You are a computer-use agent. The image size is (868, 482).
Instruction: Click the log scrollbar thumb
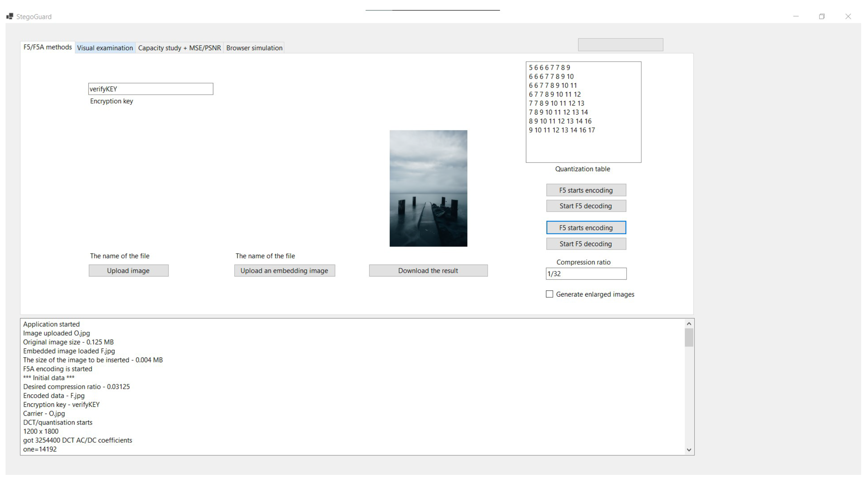pyautogui.click(x=689, y=337)
